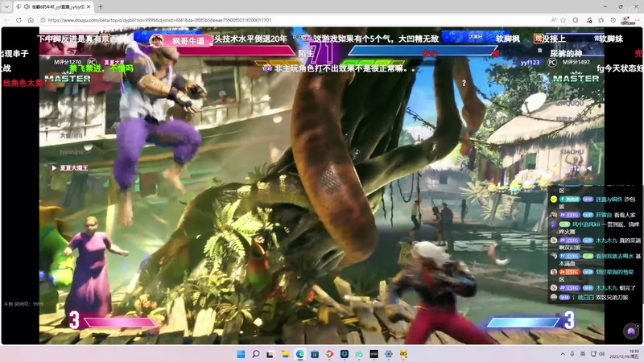Click left player MASTER rank label
The image size is (644, 362).
tap(68, 78)
